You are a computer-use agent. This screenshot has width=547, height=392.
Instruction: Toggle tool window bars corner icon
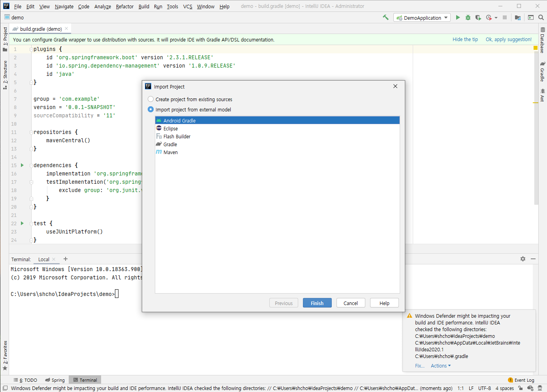coord(5,388)
